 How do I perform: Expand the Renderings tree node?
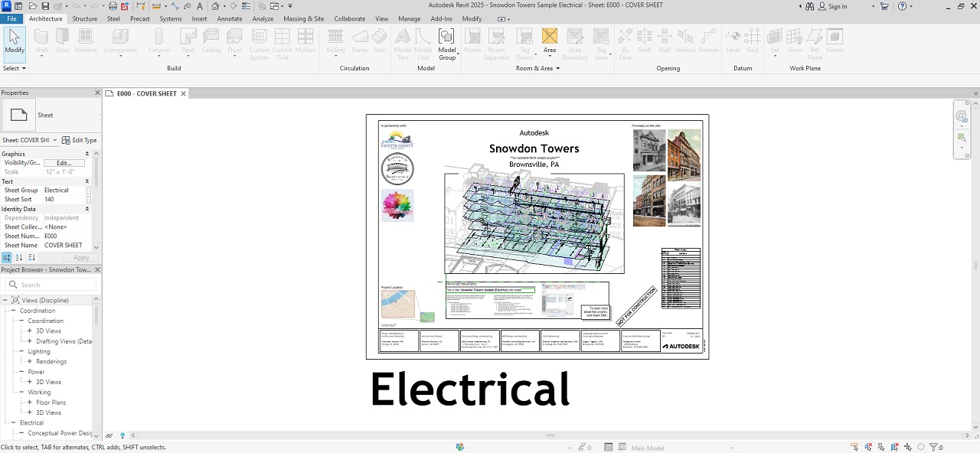click(29, 362)
